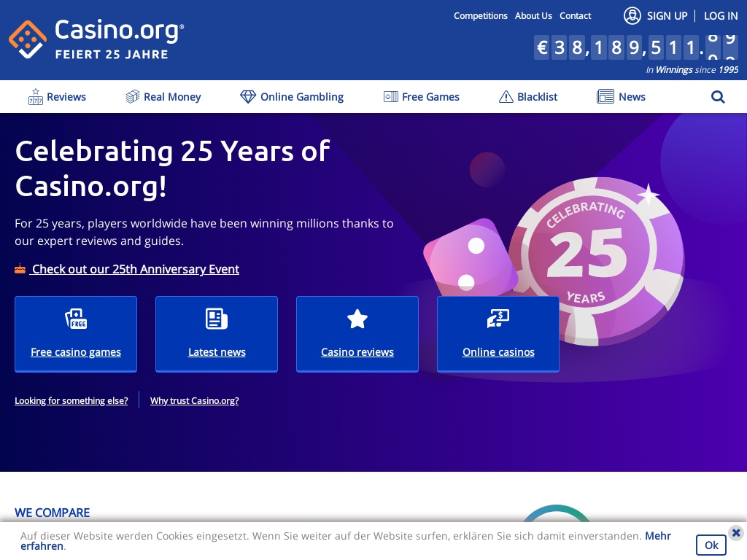Click the Free Games cards icon
The width and height of the screenshot is (747, 560).
(x=391, y=97)
